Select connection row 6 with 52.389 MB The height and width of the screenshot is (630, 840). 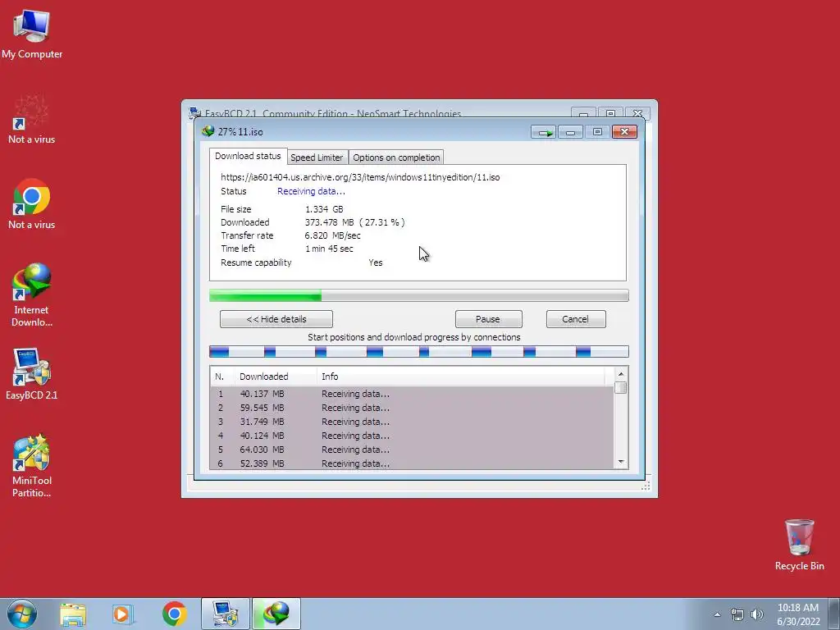412,463
